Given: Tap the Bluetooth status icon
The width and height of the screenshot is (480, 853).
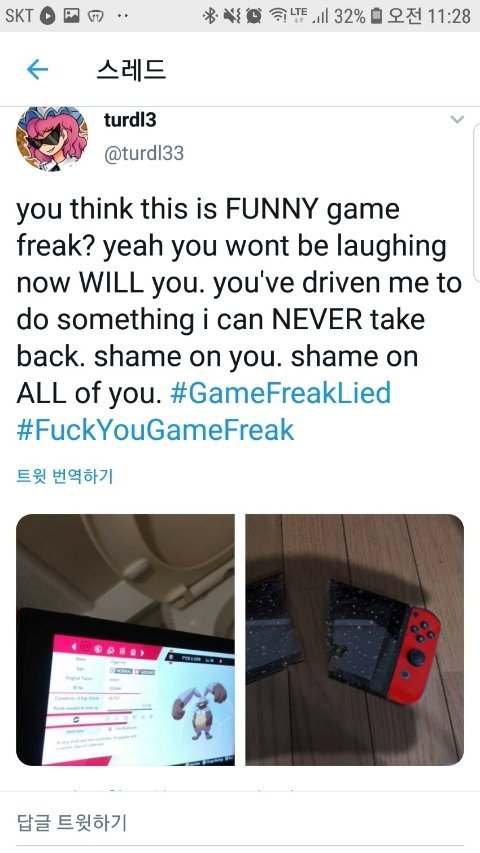Looking at the screenshot, I should [x=209, y=16].
